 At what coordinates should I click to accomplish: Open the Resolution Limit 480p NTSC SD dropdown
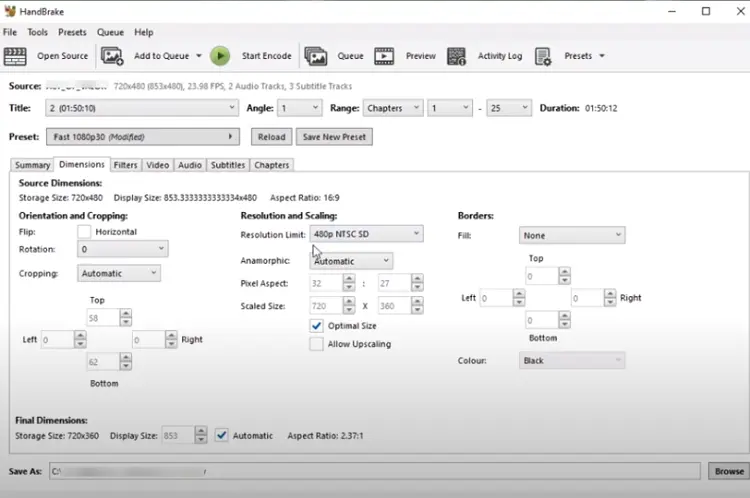pos(366,234)
